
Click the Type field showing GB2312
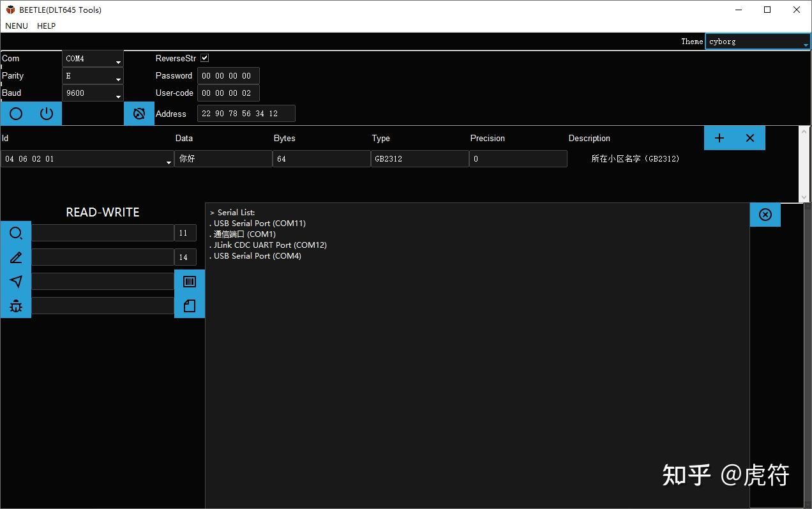click(x=420, y=159)
